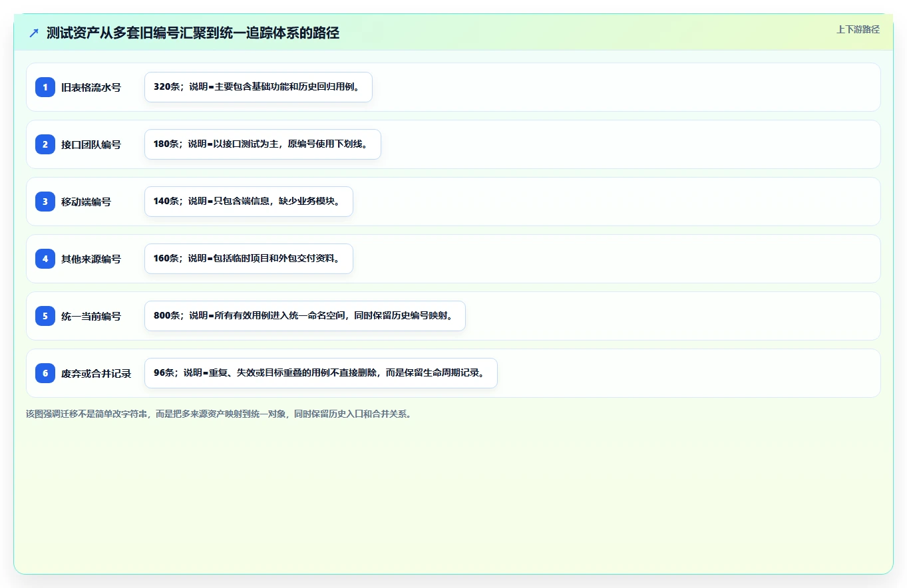
Task: Open the 320条 description box
Action: [258, 87]
